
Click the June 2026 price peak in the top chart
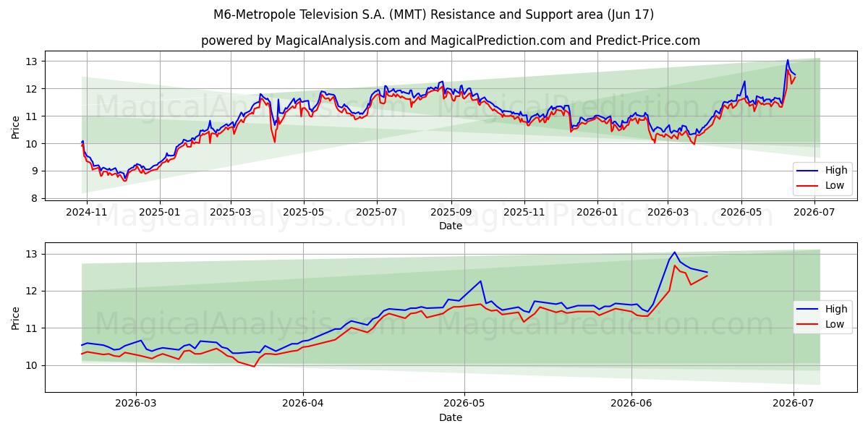point(788,60)
